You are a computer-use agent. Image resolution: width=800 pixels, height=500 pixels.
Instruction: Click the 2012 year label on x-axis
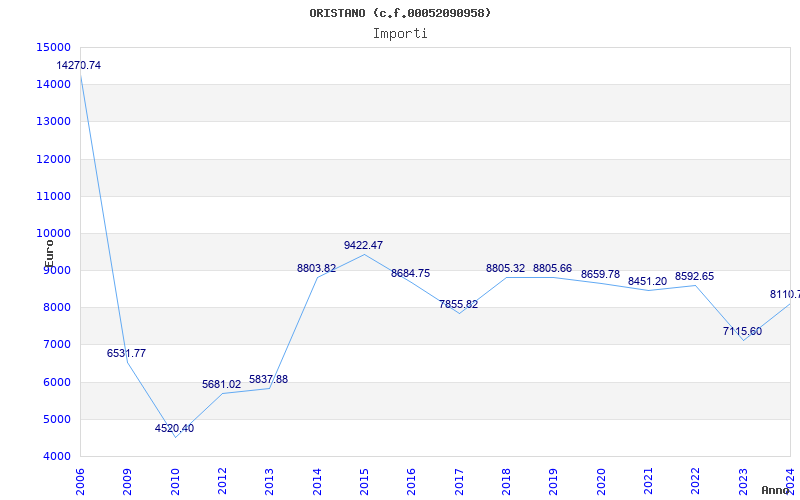pyautogui.click(x=222, y=481)
